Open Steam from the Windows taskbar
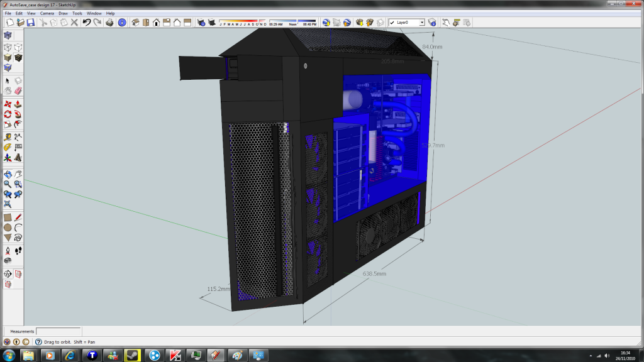Screen dimensions: 644x362 pos(132,355)
